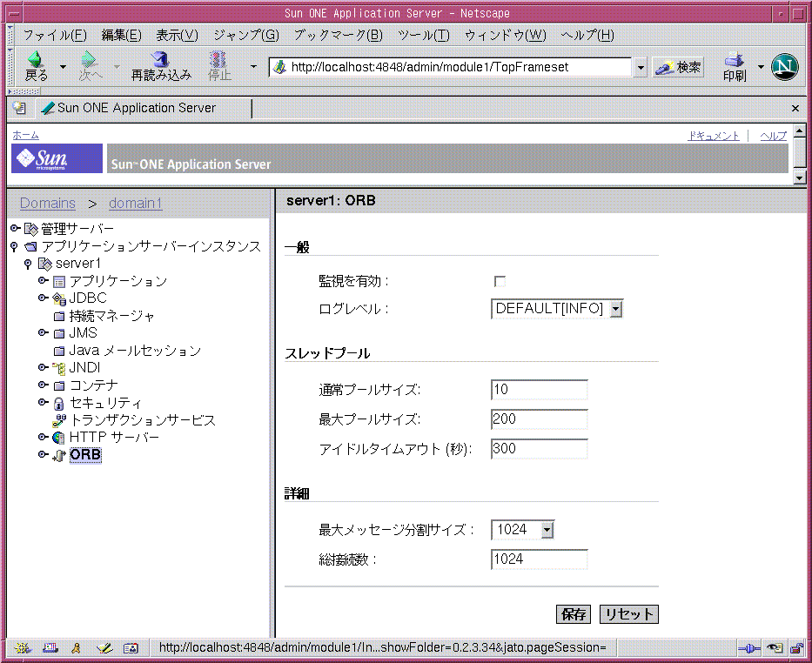Click the 管理サーバー node icon

31,229
